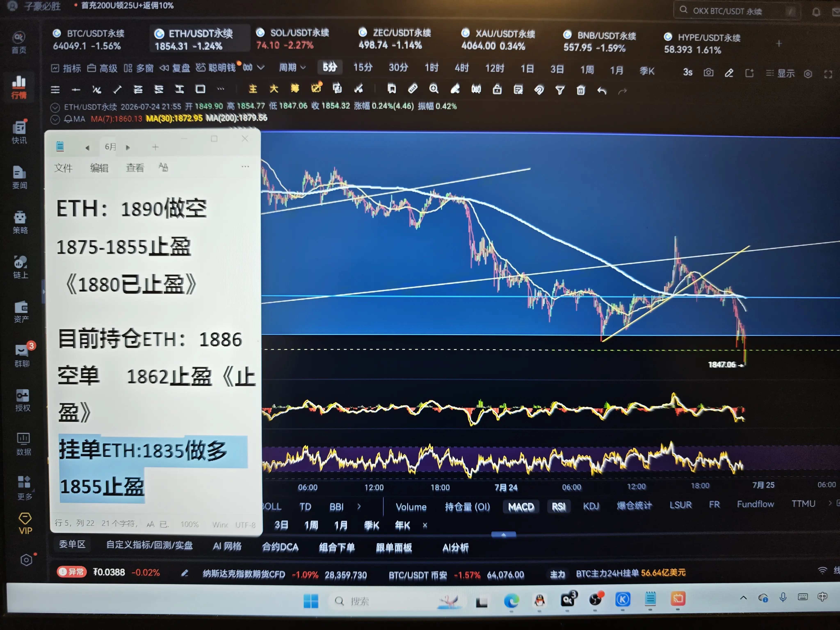Toggle the MACD indicator
The height and width of the screenshot is (630, 840).
521,507
